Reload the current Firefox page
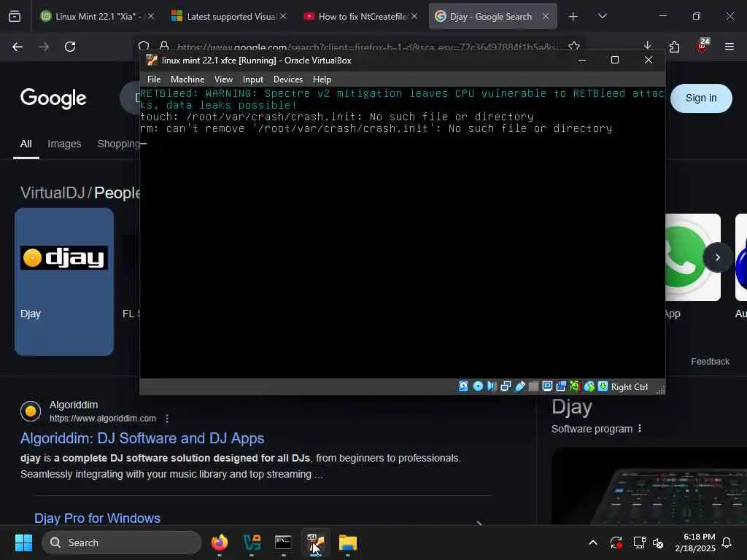 click(x=70, y=47)
